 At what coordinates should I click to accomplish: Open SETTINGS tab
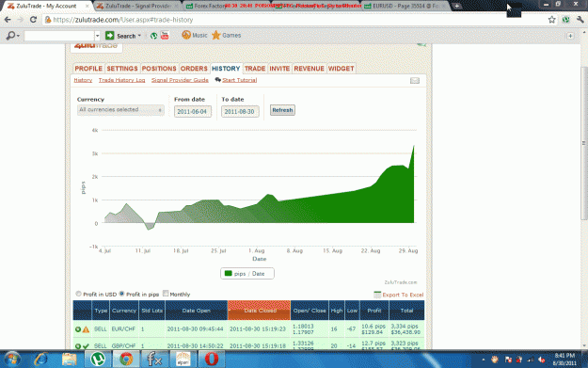pyautogui.click(x=122, y=69)
